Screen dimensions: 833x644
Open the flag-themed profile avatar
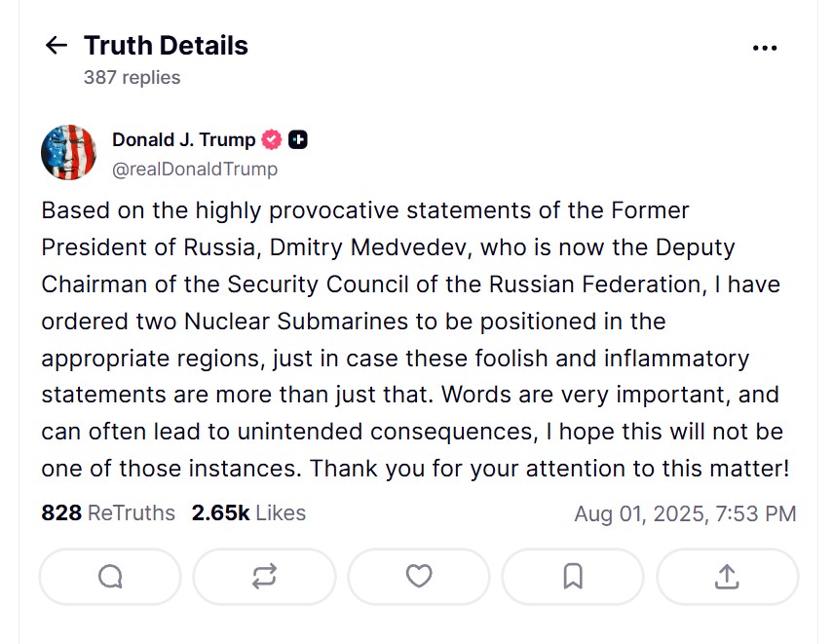tap(68, 153)
